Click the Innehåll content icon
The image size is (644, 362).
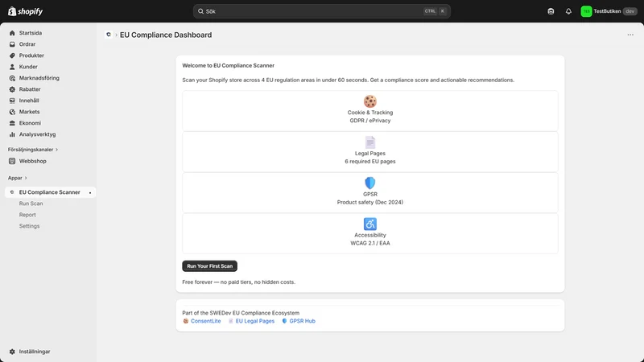click(x=12, y=101)
